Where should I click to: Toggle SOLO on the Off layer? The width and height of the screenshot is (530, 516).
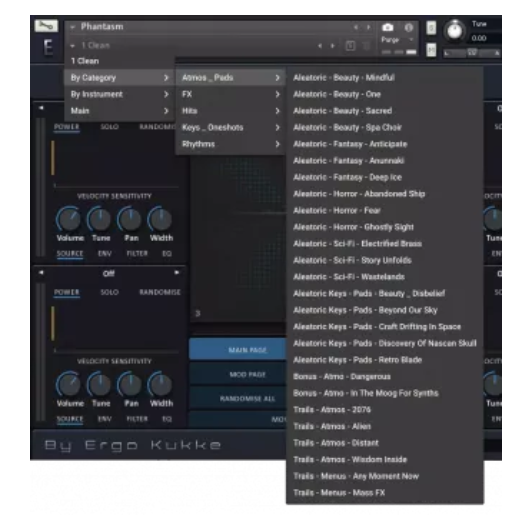coord(110,292)
